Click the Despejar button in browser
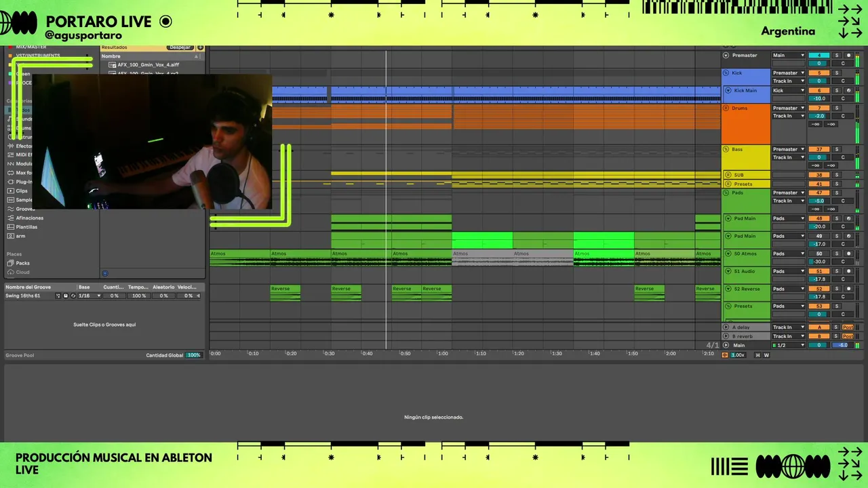 (x=180, y=47)
